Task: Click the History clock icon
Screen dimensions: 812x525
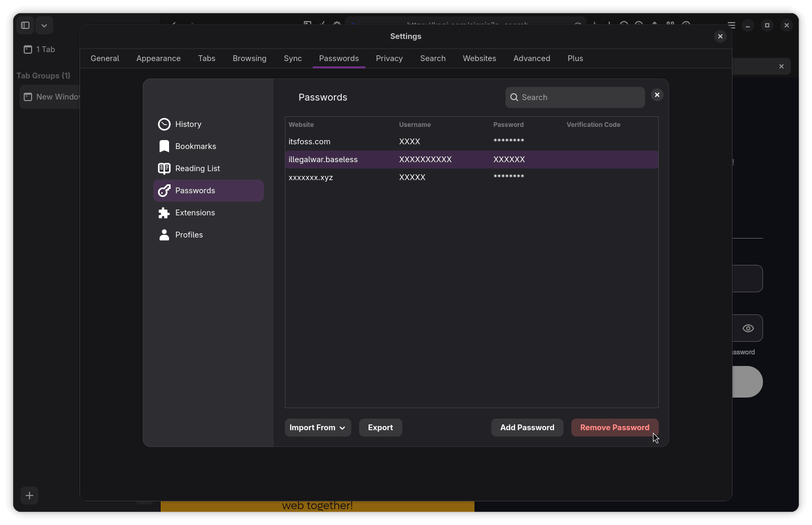Action: (164, 124)
